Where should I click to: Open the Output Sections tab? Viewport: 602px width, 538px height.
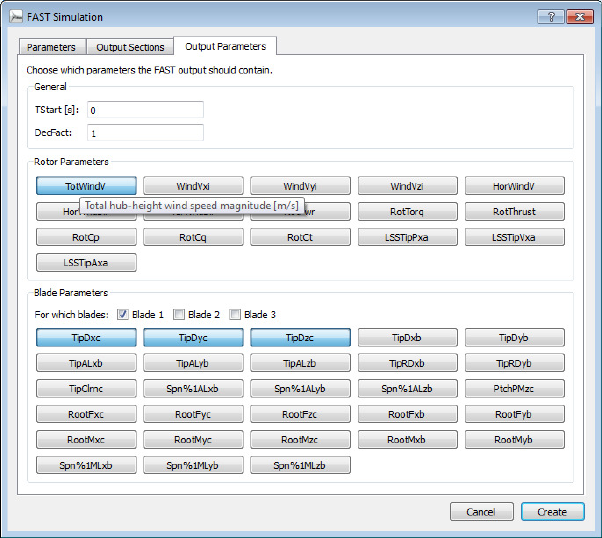130,47
